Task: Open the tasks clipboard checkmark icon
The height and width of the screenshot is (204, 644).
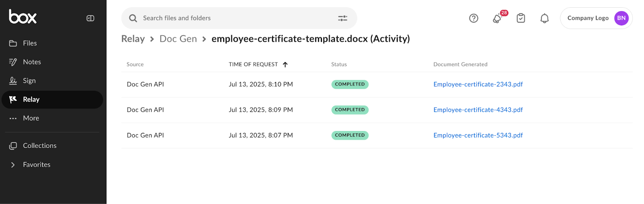Action: [x=521, y=18]
